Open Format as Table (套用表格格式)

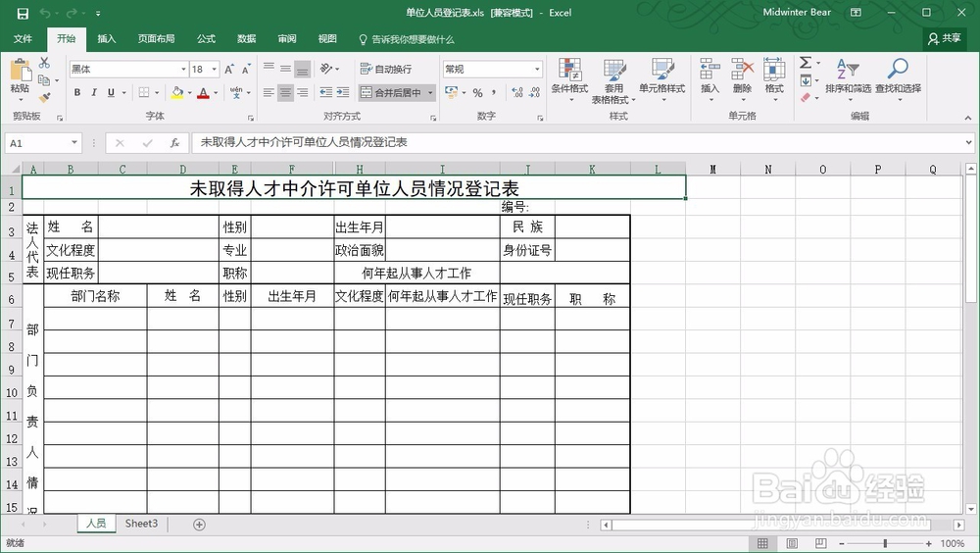click(x=613, y=81)
